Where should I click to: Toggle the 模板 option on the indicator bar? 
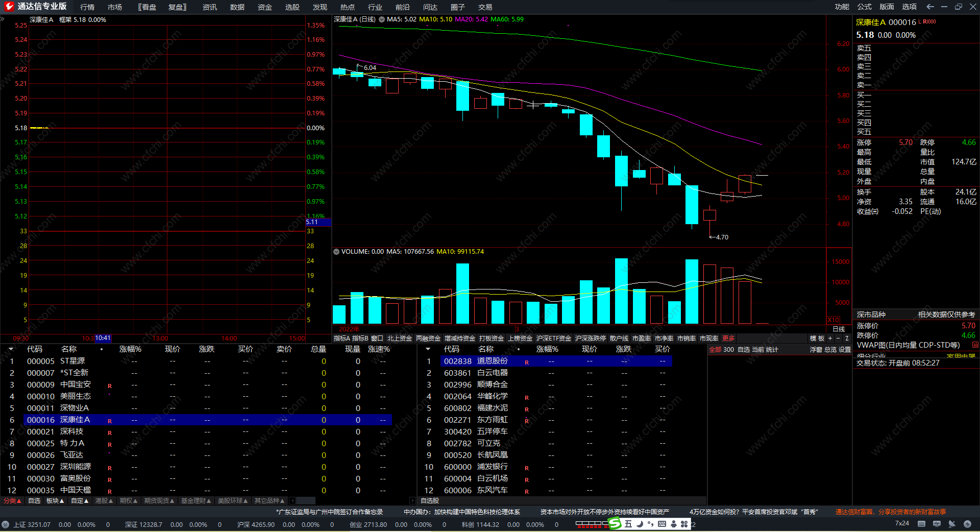click(x=817, y=338)
